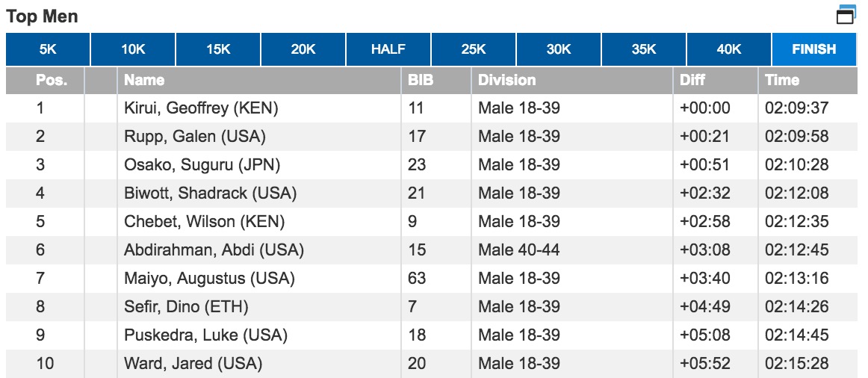The width and height of the screenshot is (868, 378).
Task: Select the 30K split tab
Action: pos(559,49)
